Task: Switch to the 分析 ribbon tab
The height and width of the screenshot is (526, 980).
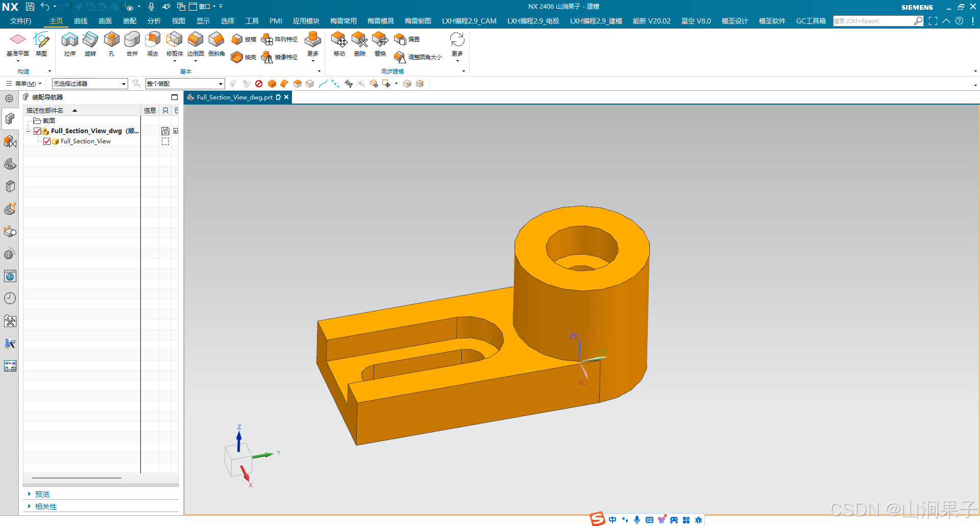Action: pyautogui.click(x=154, y=21)
